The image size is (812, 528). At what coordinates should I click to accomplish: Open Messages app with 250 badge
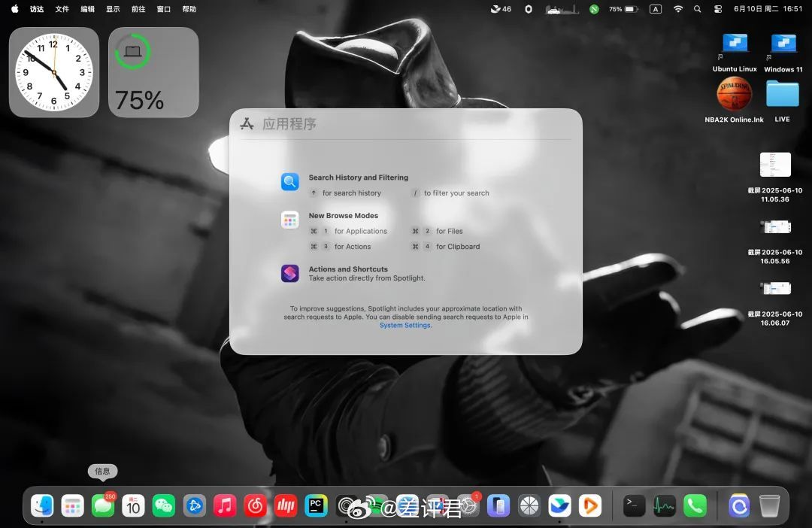click(x=103, y=505)
